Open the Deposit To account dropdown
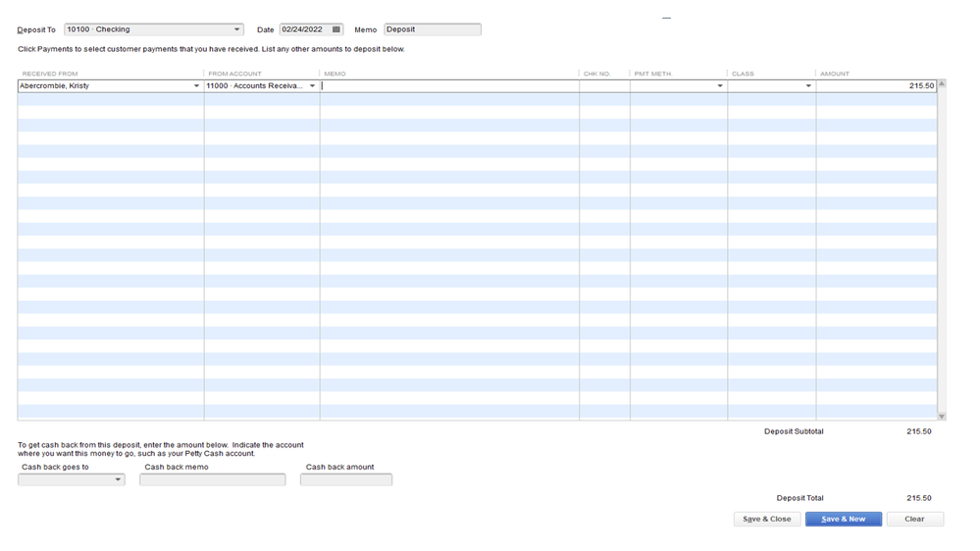This screenshot has height=551, width=980. pos(236,29)
